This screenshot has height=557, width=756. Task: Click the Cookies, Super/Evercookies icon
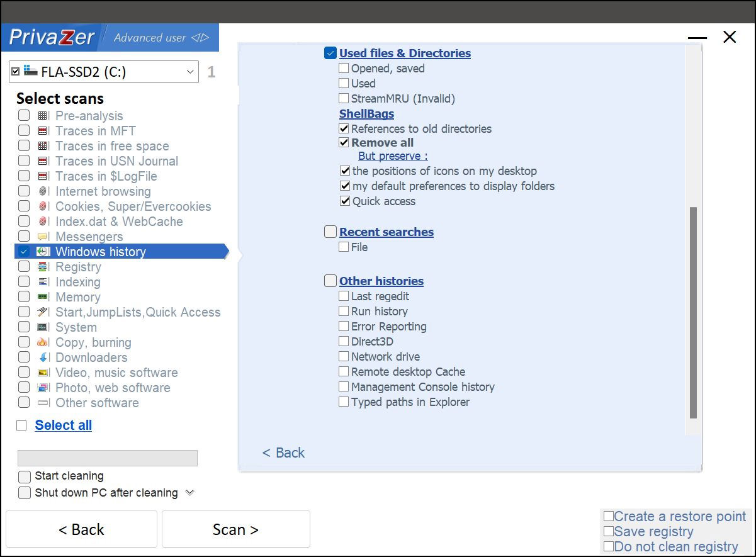[x=43, y=206]
